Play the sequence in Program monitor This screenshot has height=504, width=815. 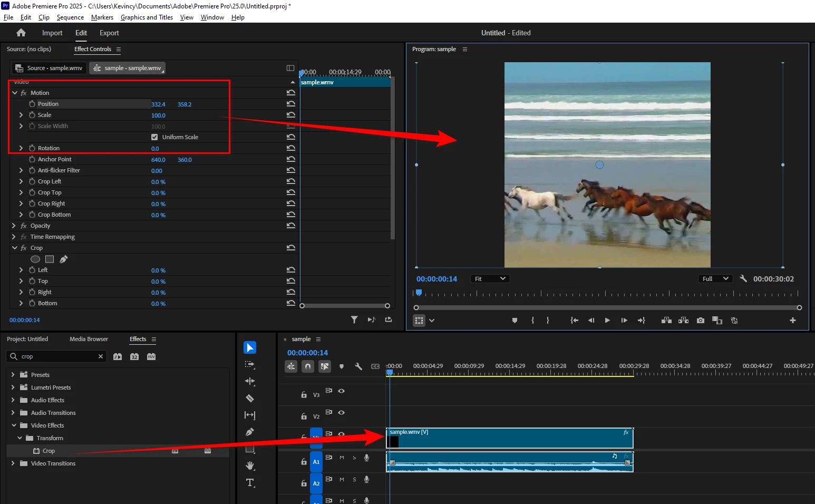click(607, 320)
